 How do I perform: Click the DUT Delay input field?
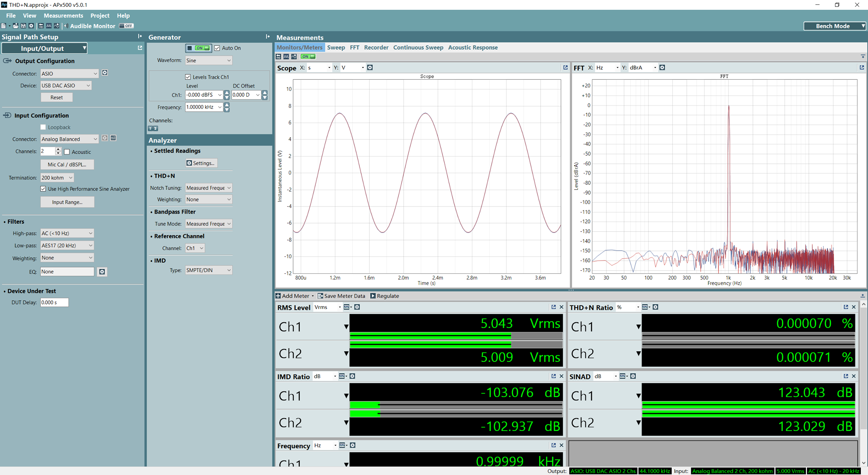click(x=54, y=303)
